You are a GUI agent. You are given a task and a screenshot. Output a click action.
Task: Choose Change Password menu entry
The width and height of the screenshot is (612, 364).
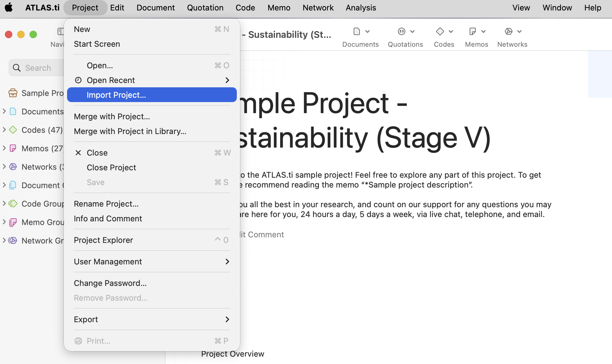pyautogui.click(x=110, y=283)
